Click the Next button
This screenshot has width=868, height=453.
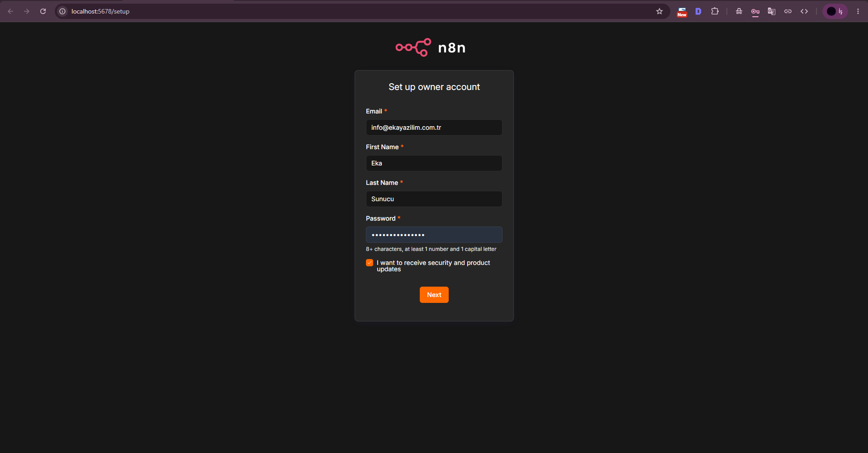click(434, 295)
